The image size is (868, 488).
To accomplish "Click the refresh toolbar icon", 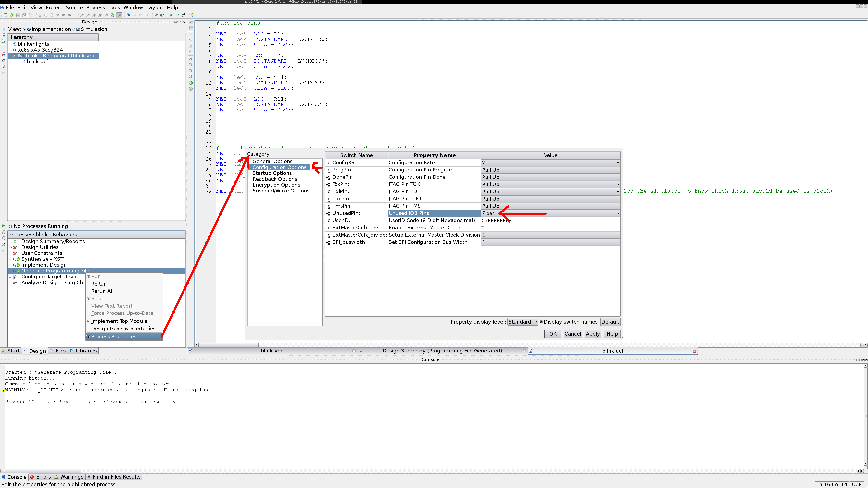I will point(112,15).
